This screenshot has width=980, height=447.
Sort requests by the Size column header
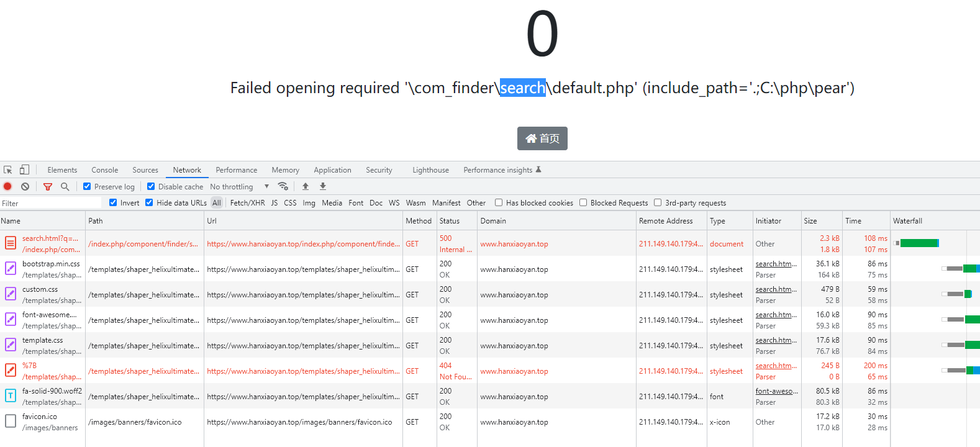pos(810,220)
